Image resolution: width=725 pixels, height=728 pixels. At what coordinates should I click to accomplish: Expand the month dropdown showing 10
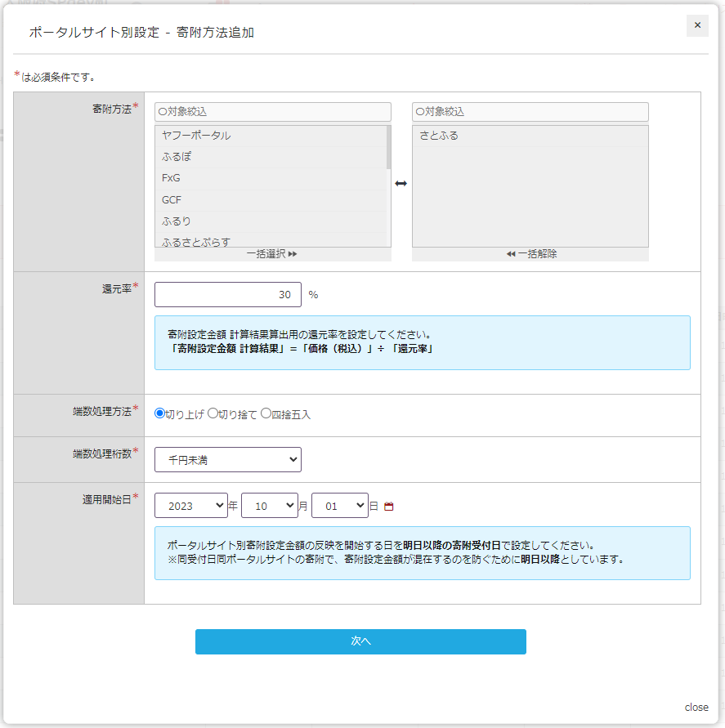tap(269, 506)
